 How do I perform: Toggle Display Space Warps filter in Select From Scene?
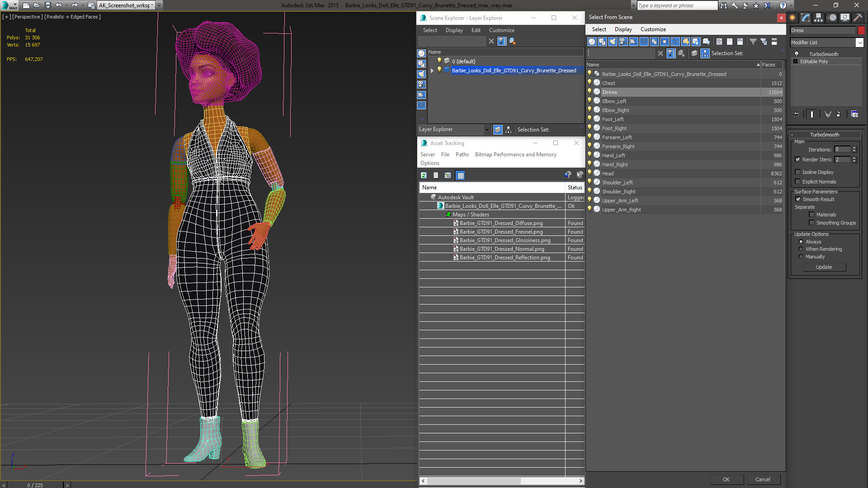pyautogui.click(x=644, y=42)
